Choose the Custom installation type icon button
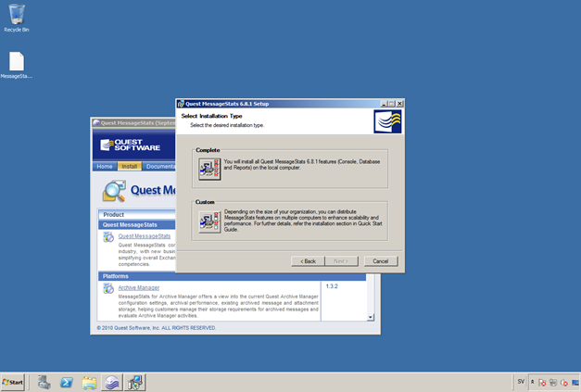 click(x=209, y=221)
